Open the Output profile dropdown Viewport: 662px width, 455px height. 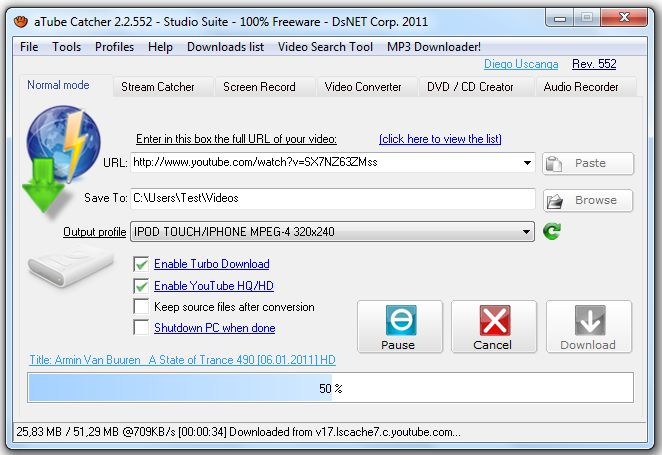[x=332, y=232]
